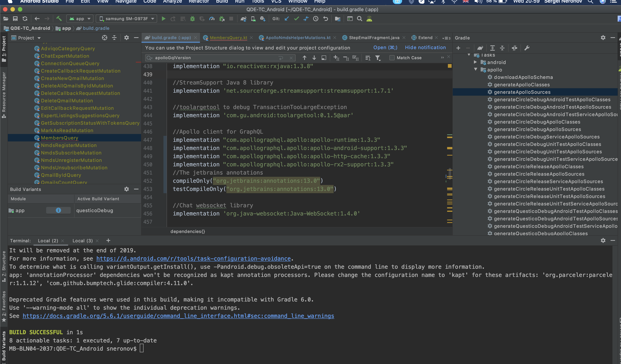Screen dimensions: 621x364
Task: Click Execute Gradle Task elephant icon
Action: (480, 48)
